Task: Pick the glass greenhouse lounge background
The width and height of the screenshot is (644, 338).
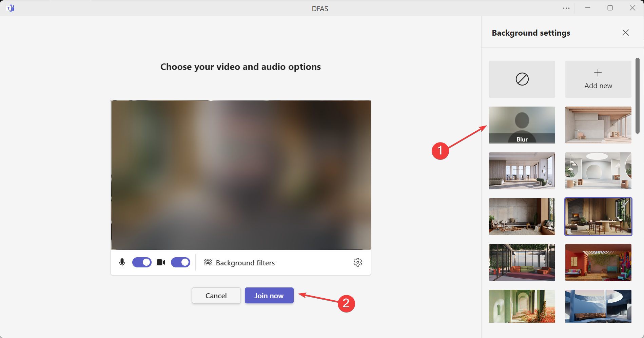Action: [x=522, y=262]
